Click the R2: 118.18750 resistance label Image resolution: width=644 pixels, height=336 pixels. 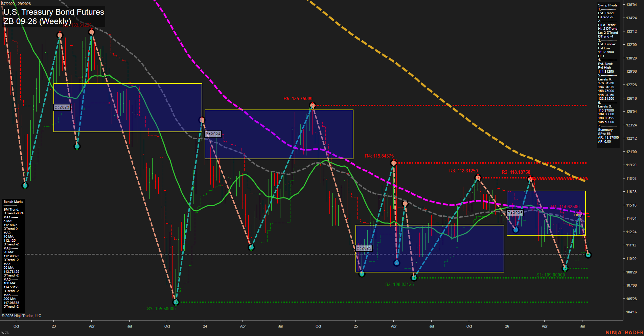[x=516, y=172]
